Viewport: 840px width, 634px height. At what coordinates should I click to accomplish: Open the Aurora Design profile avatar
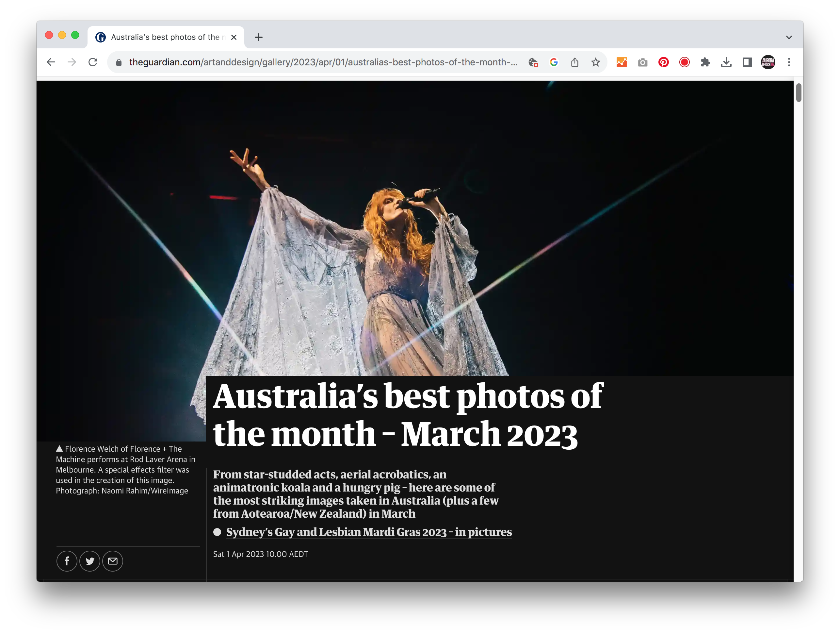pos(768,62)
